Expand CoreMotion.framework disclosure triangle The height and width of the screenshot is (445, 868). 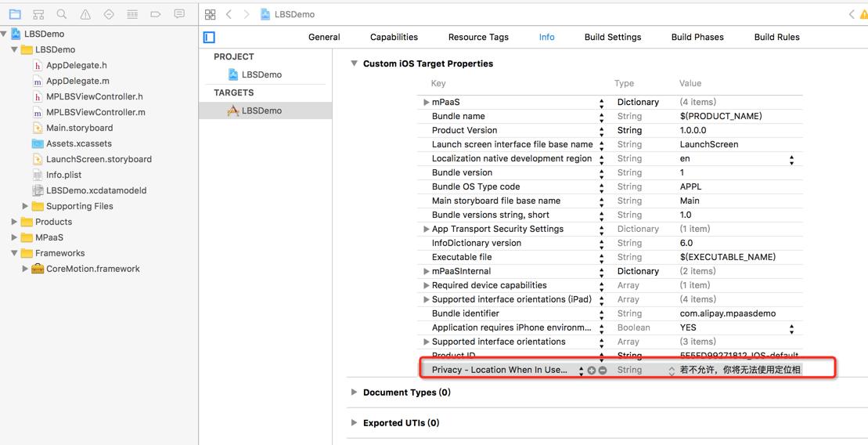tap(25, 269)
